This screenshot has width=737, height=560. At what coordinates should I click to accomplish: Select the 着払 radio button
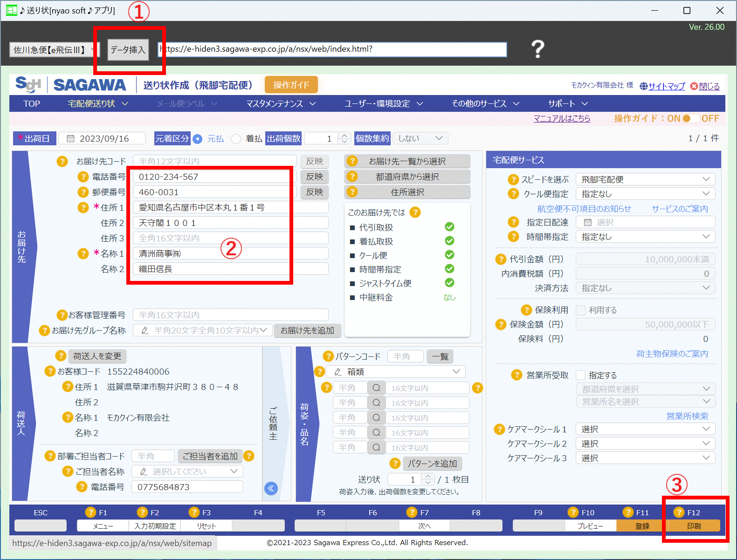pyautogui.click(x=236, y=139)
